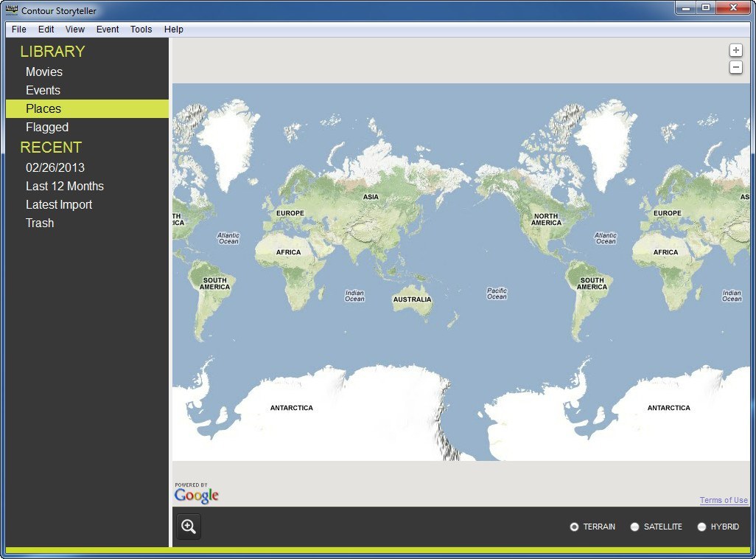This screenshot has height=559, width=756.
Task: Expand the View menu
Action: pos(75,29)
